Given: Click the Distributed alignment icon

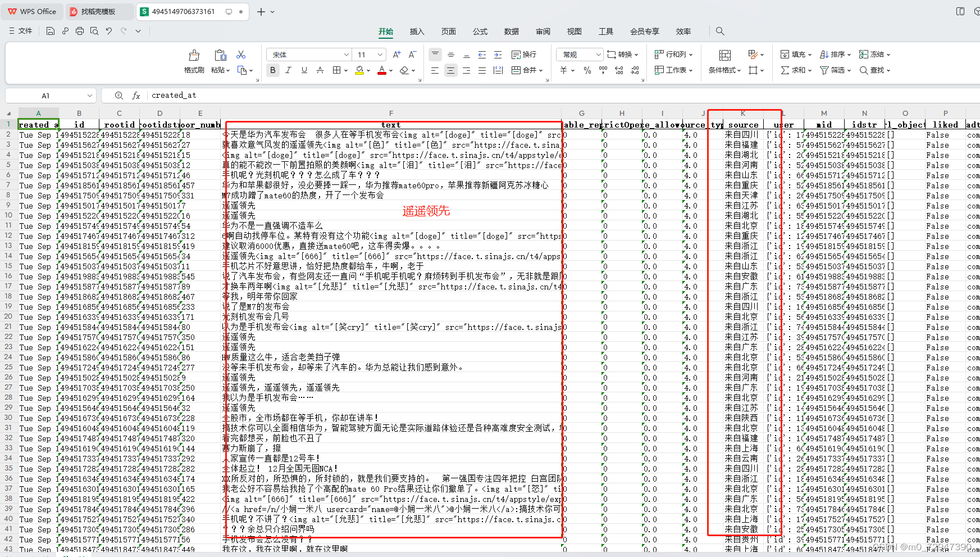Looking at the screenshot, I should [498, 70].
